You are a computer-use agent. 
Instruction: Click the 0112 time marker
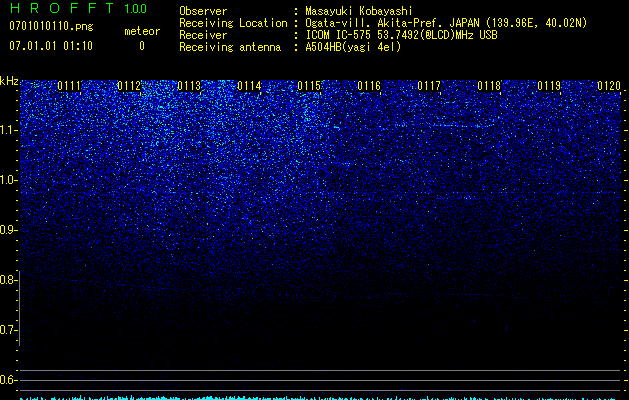click(x=129, y=86)
